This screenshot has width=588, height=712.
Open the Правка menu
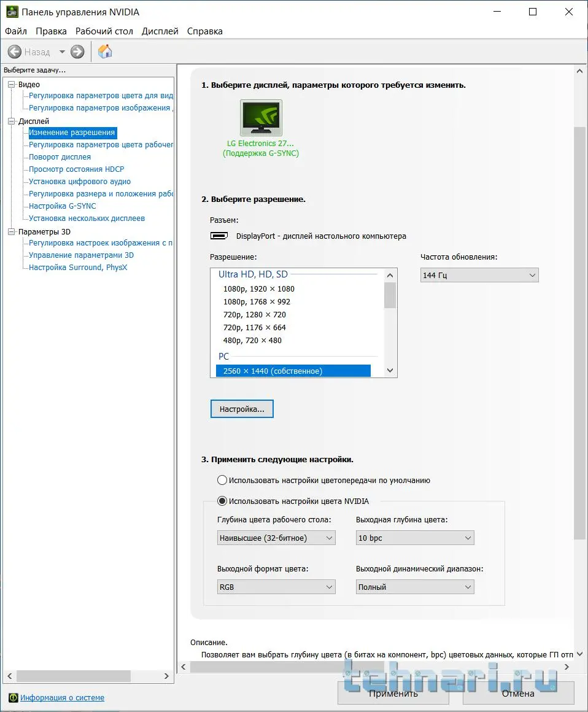point(52,31)
